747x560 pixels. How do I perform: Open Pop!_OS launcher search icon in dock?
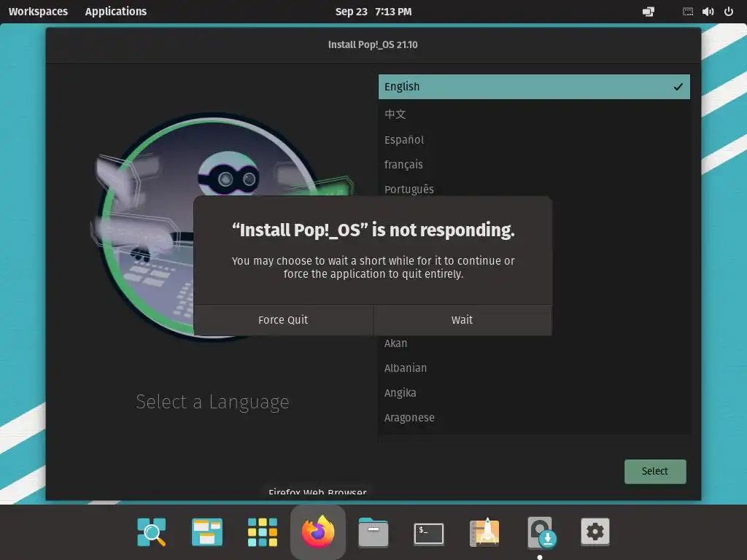point(152,532)
